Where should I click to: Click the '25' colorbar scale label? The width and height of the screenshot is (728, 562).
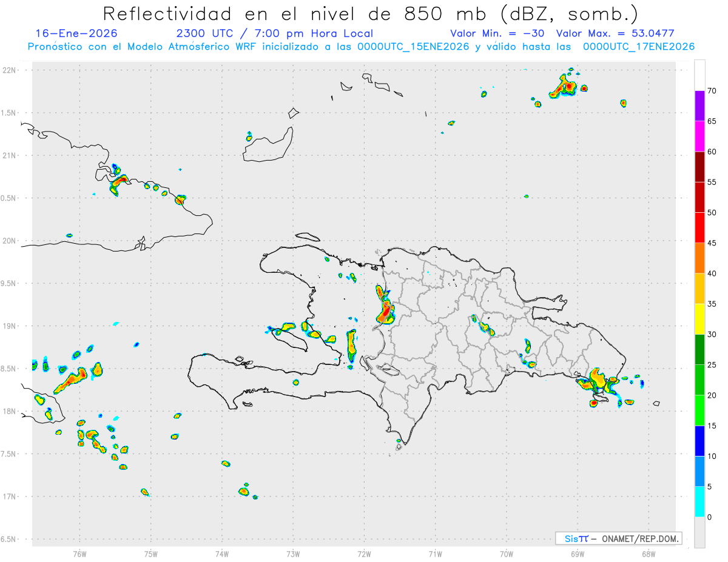click(x=712, y=365)
